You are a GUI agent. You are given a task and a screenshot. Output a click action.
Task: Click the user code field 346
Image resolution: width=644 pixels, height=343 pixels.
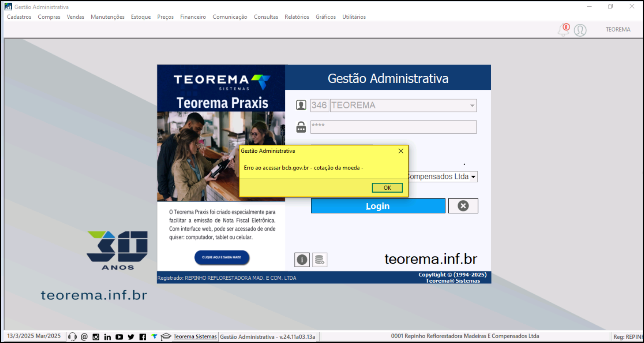320,105
